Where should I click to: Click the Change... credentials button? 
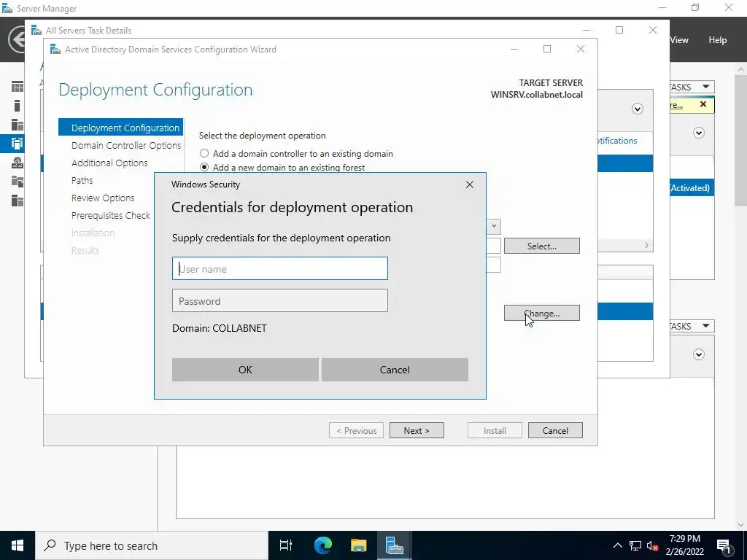pos(542,314)
